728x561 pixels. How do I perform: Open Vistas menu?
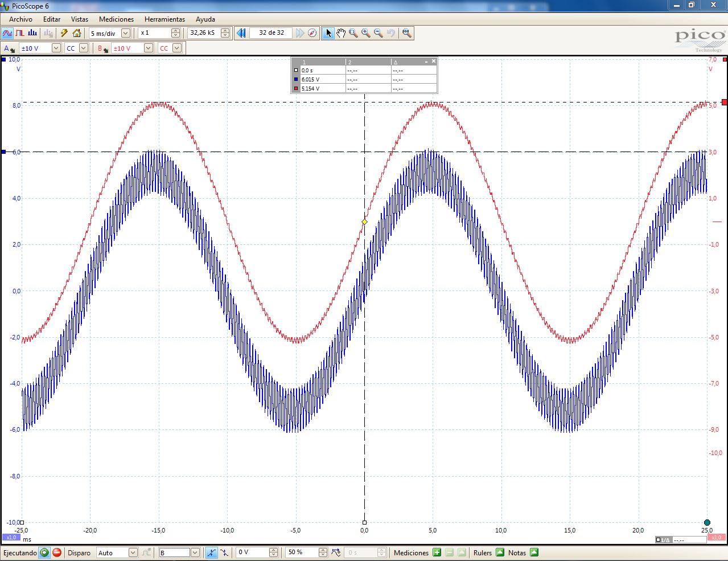click(80, 19)
